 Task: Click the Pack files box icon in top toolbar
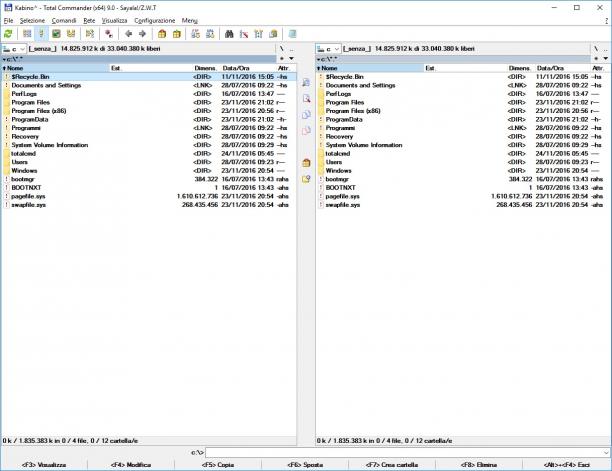pos(162,34)
